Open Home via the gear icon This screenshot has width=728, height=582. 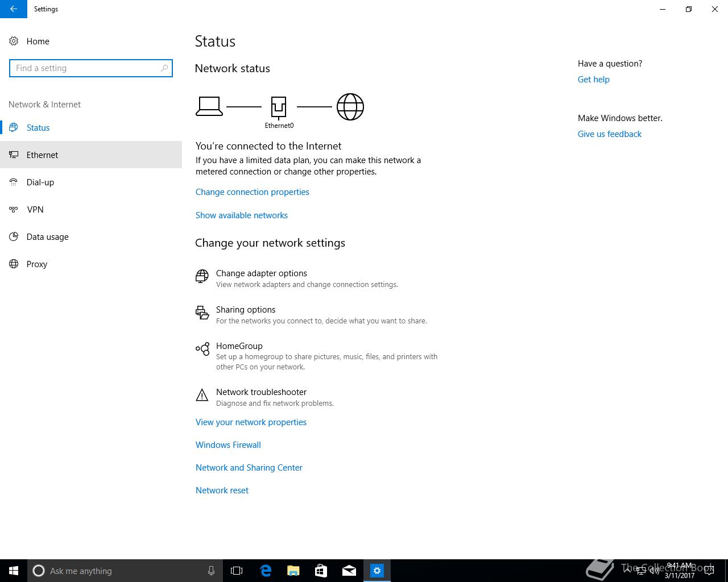(x=14, y=41)
